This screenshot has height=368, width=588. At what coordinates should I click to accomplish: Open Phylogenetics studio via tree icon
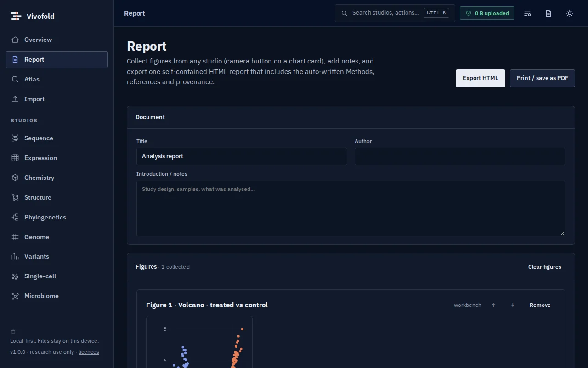[15, 217]
